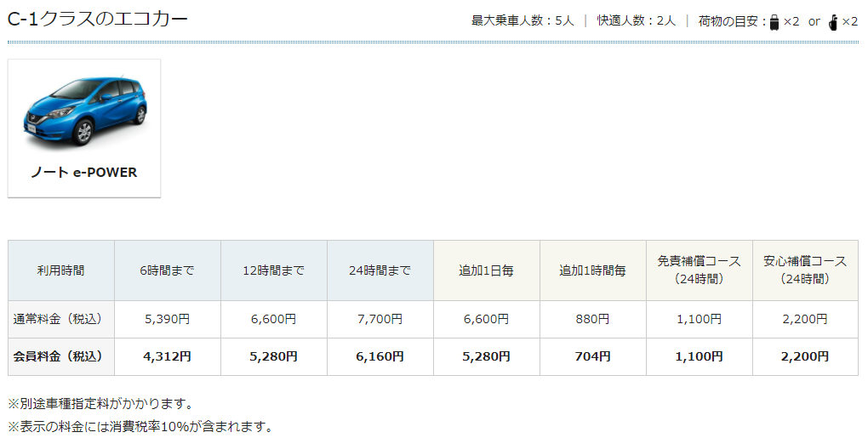Click the small handbag icon
The width and height of the screenshot is (868, 438).
coord(833,21)
